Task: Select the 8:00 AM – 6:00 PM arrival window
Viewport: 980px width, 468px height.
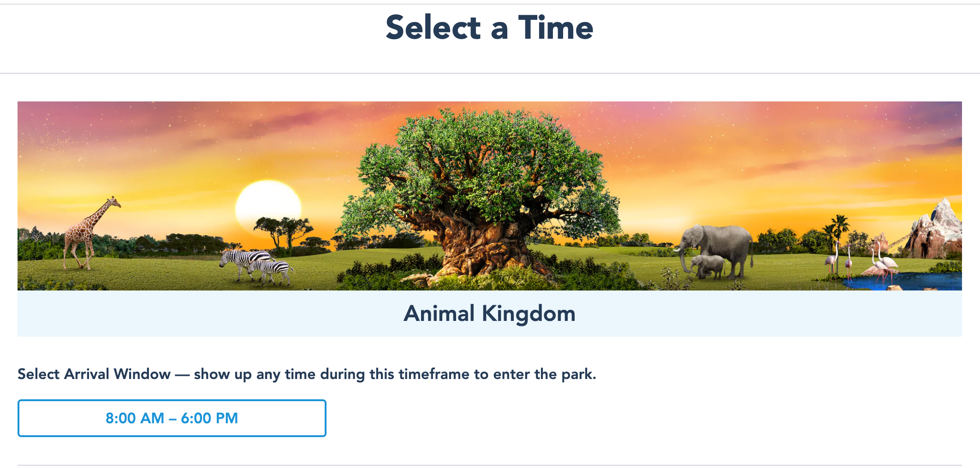Action: [x=172, y=418]
